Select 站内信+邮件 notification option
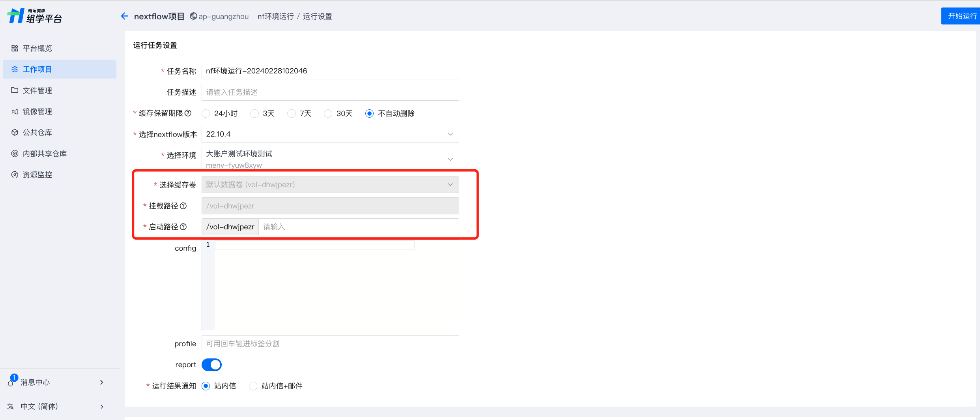This screenshot has height=420, width=980. pos(253,386)
